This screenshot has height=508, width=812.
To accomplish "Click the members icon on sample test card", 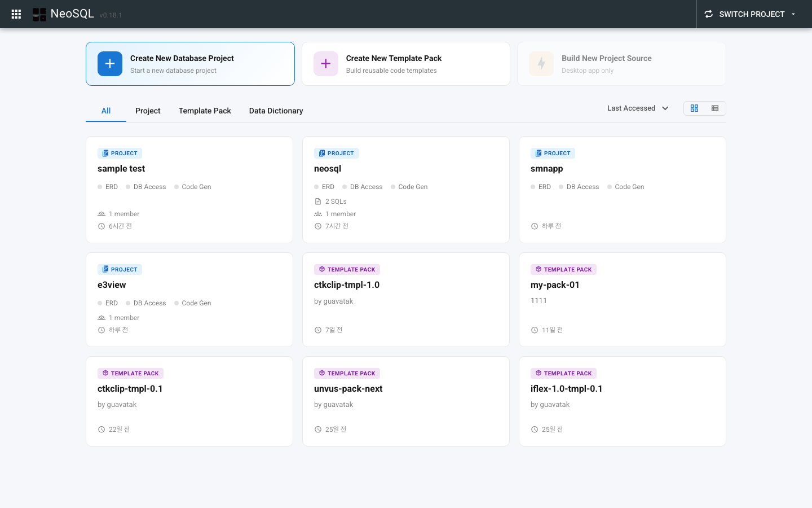I will pyautogui.click(x=101, y=213).
